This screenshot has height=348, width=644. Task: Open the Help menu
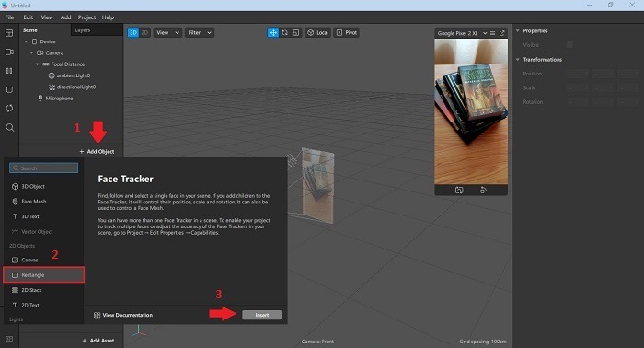(108, 17)
